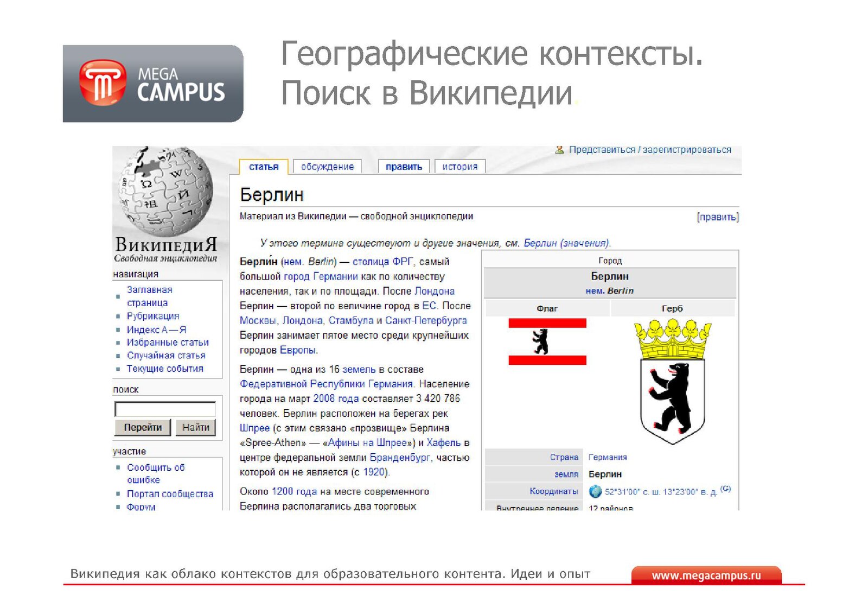Screen dimensions: 868x614
Task: Open Портал сообщества link
Action: (x=170, y=494)
